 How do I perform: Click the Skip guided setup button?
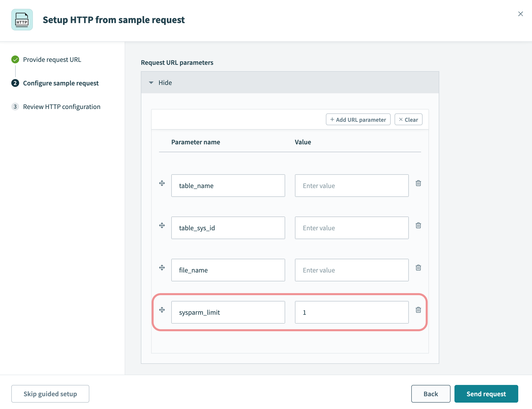coord(50,394)
